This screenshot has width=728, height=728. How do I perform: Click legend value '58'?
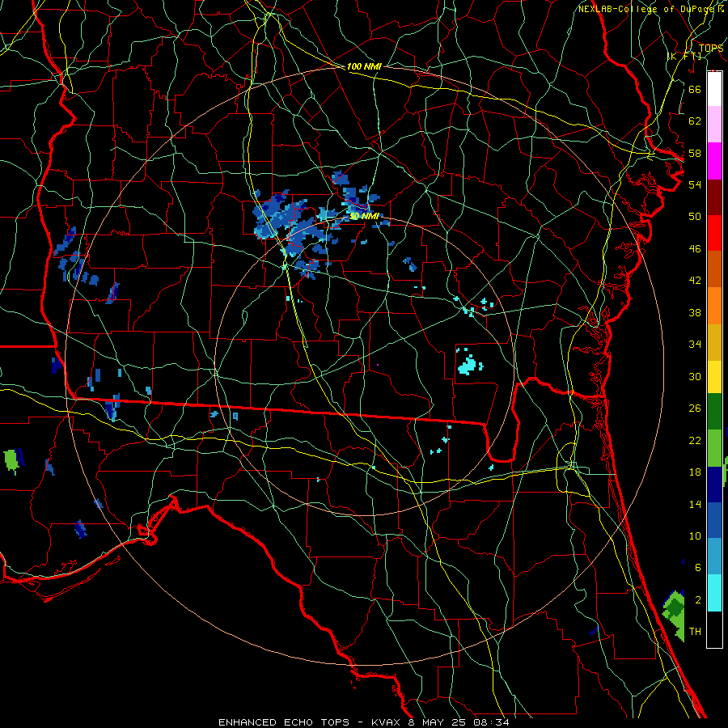[695, 153]
